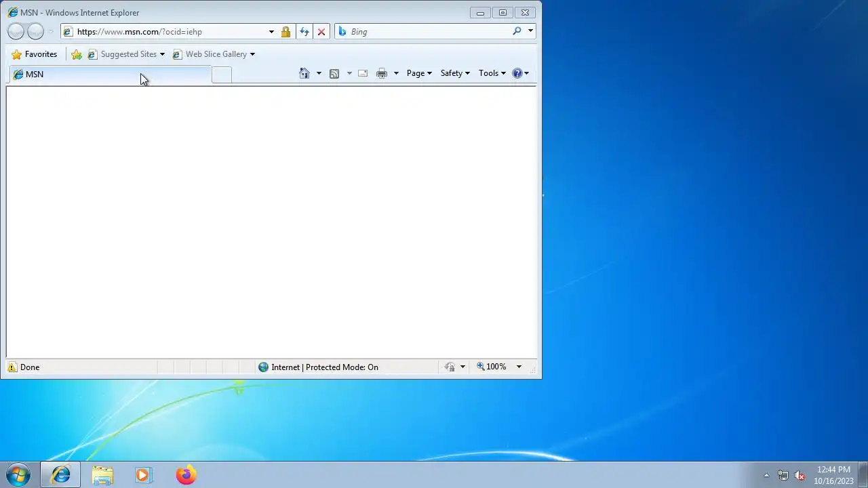
Task: Click the 100% zoom level button
Action: (x=492, y=367)
